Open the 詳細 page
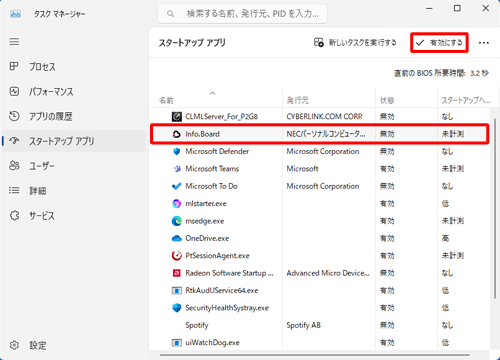500x360 pixels. click(x=73, y=191)
